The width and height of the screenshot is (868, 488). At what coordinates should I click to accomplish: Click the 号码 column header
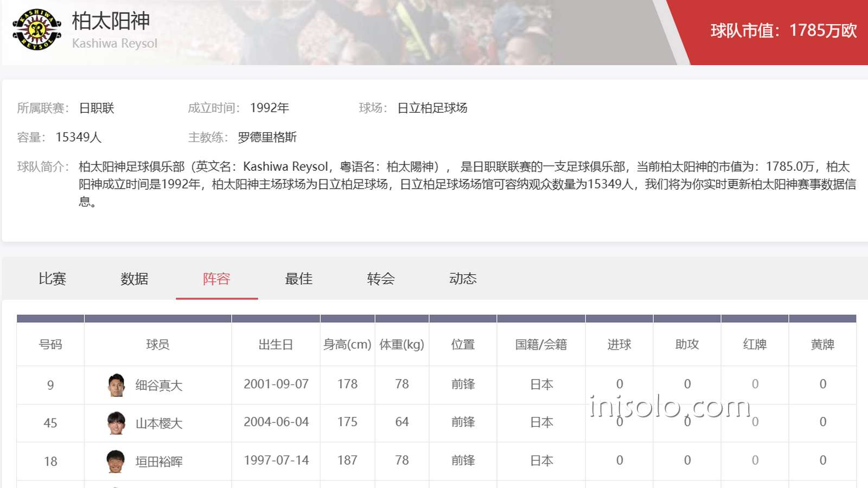(50, 344)
